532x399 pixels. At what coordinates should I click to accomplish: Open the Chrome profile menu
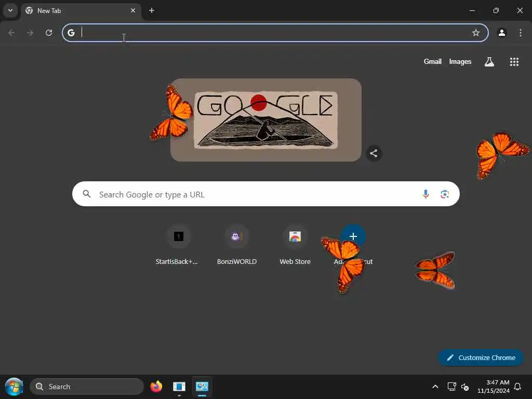502,33
